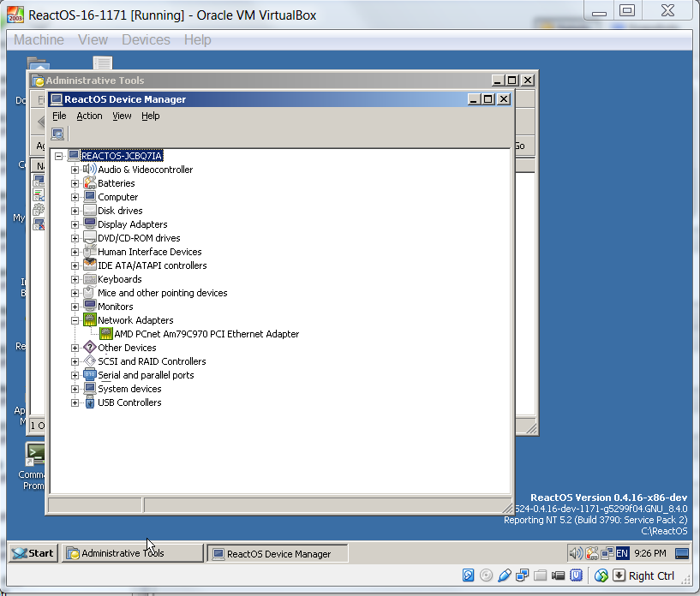
Task: Click the VirtualBox optical disk status icon
Action: point(486,575)
